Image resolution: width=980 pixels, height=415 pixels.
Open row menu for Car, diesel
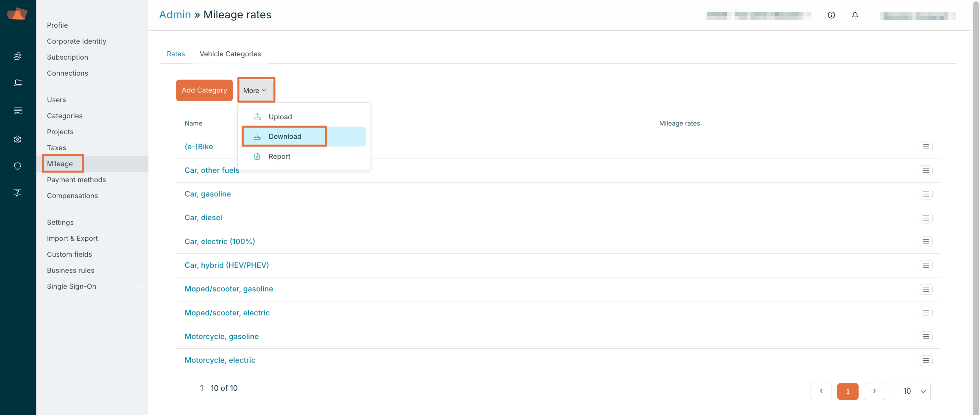pyautogui.click(x=926, y=218)
